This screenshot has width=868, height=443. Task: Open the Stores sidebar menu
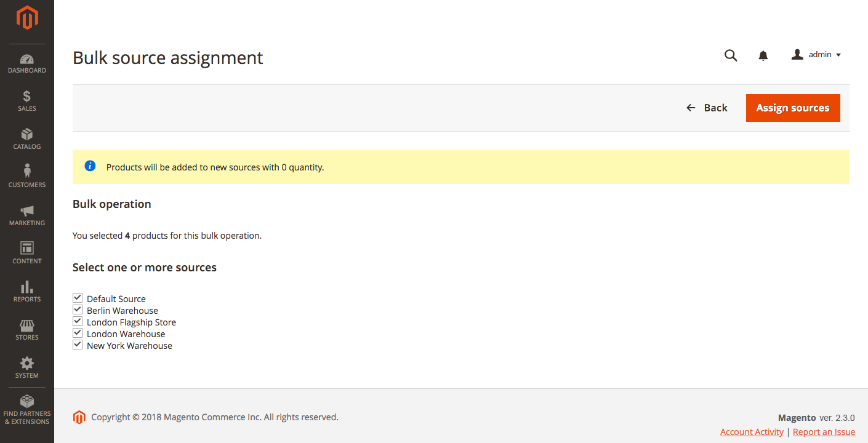click(x=27, y=330)
